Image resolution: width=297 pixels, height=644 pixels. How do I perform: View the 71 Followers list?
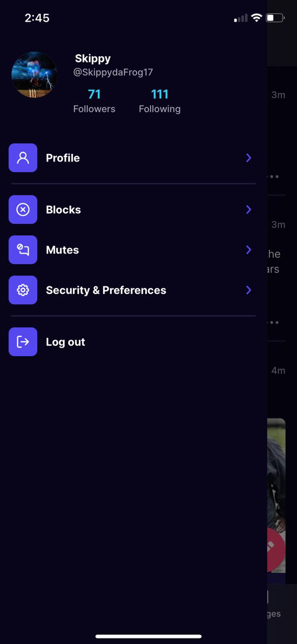[x=94, y=101]
